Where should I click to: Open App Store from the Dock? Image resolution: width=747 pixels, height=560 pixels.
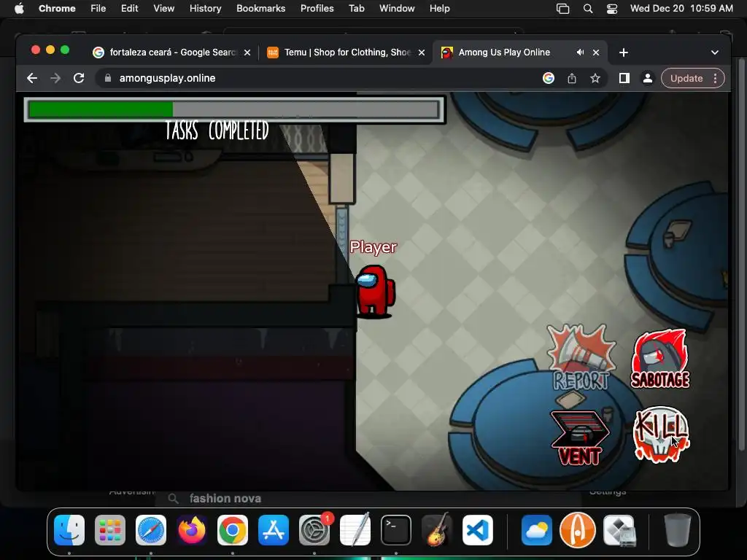point(274,530)
